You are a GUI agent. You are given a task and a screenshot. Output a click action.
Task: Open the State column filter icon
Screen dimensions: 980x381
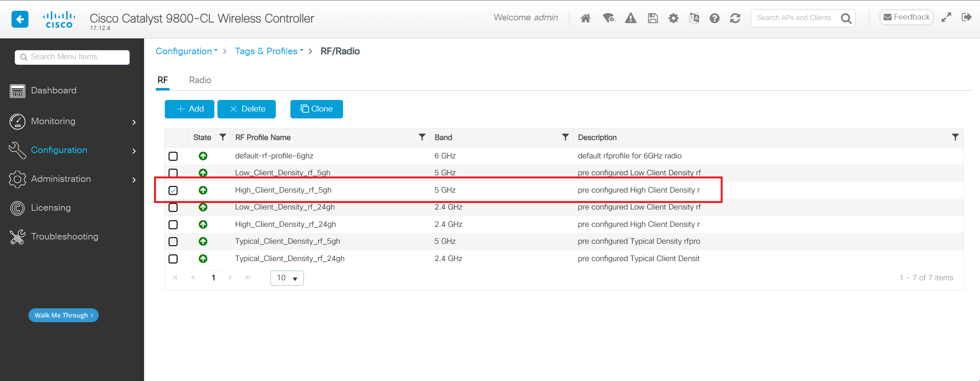click(x=222, y=137)
